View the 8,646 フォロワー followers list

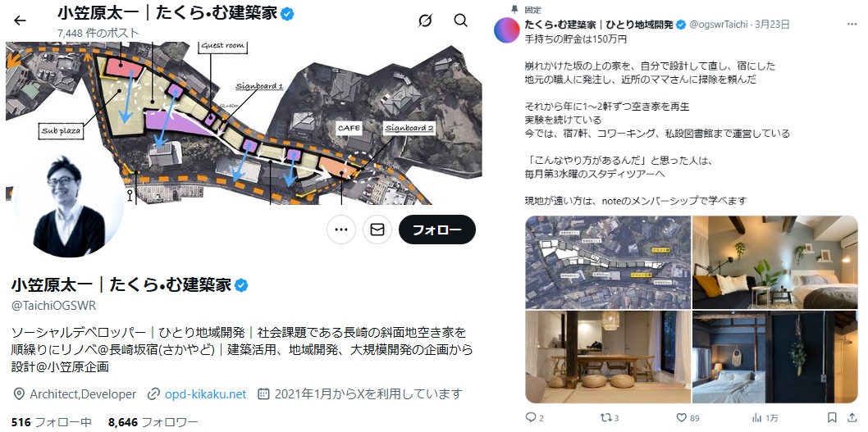tap(153, 423)
